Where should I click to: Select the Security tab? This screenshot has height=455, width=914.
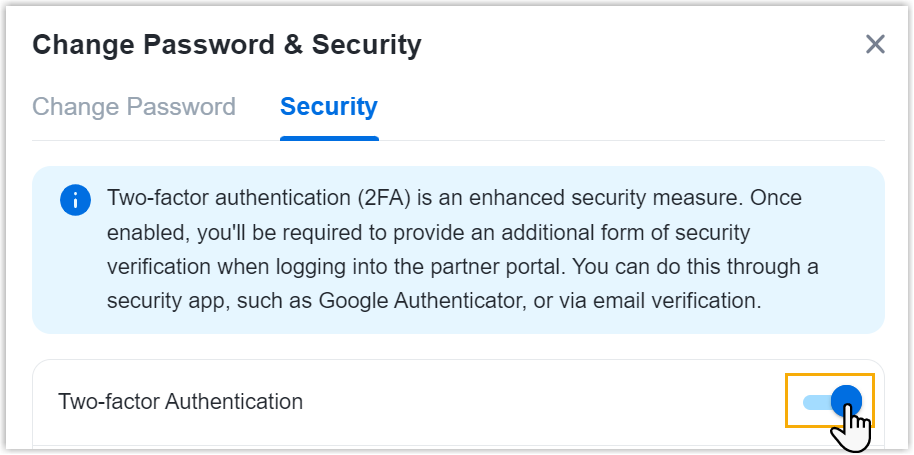(328, 107)
